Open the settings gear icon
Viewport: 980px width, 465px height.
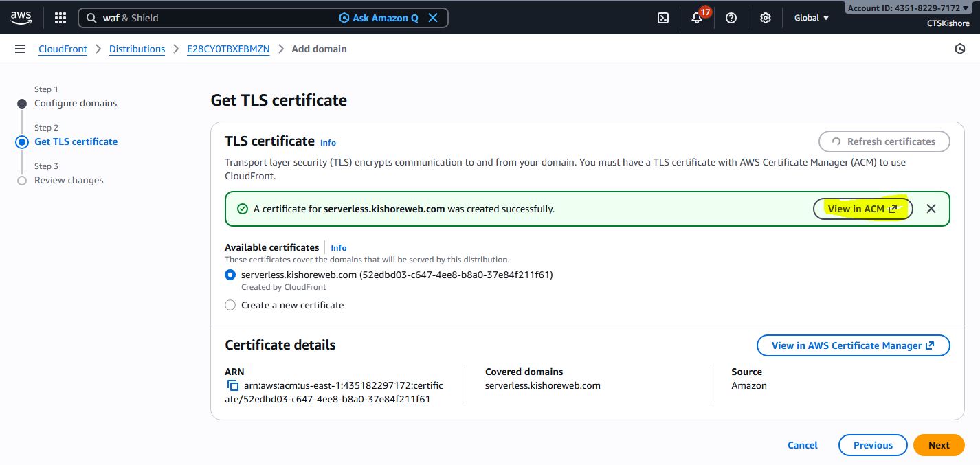pyautogui.click(x=766, y=18)
